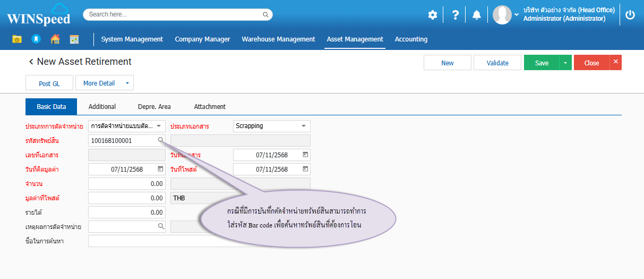Open the calendar for วันที่โพสต์ field
Viewport: 644px width, 279px height.
[x=305, y=169]
